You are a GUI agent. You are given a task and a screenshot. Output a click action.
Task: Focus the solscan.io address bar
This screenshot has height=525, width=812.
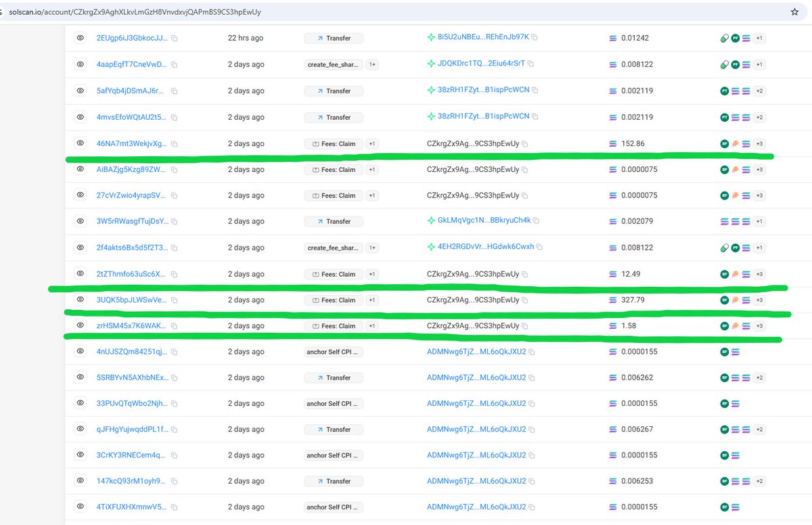pyautogui.click(x=392, y=12)
